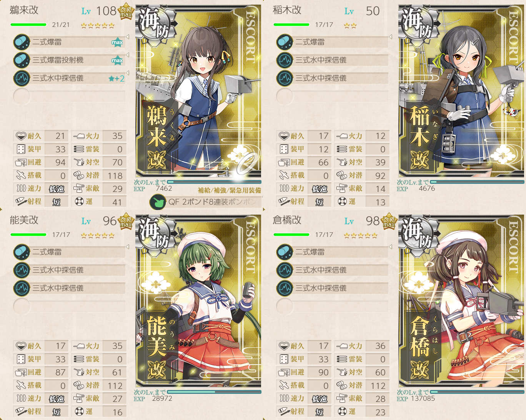Click the small arrow beside 鵜来改's 二式爆雷投射機 slot
This screenshot has width=526, height=420.
127,55
